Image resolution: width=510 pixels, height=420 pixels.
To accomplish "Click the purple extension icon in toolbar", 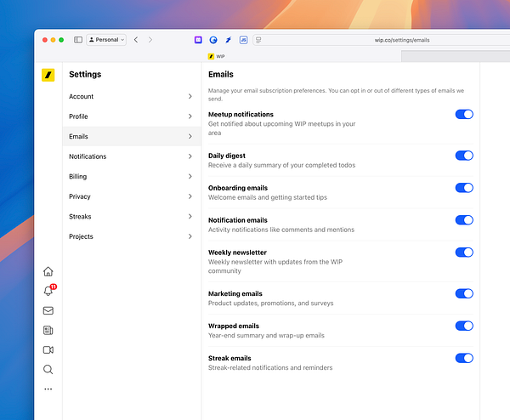I will tap(198, 40).
